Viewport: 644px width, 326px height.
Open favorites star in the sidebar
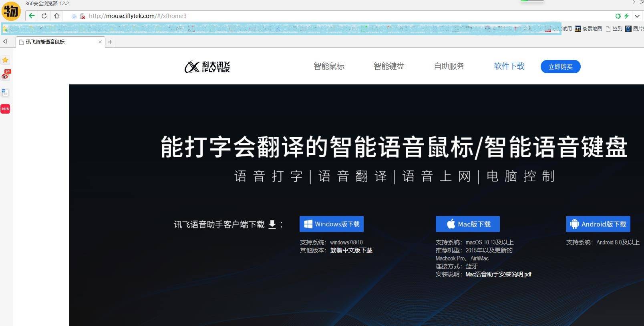coord(5,60)
